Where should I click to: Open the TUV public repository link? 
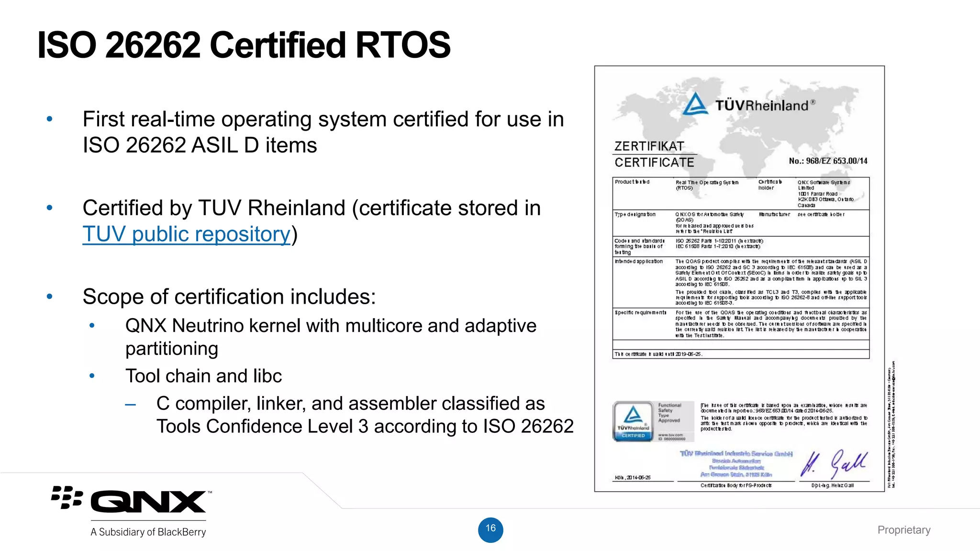click(x=187, y=234)
